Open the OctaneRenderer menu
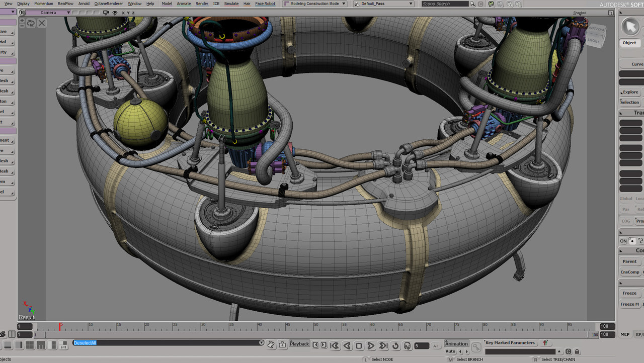Screen dimensions: 644x363 (x=108, y=4)
